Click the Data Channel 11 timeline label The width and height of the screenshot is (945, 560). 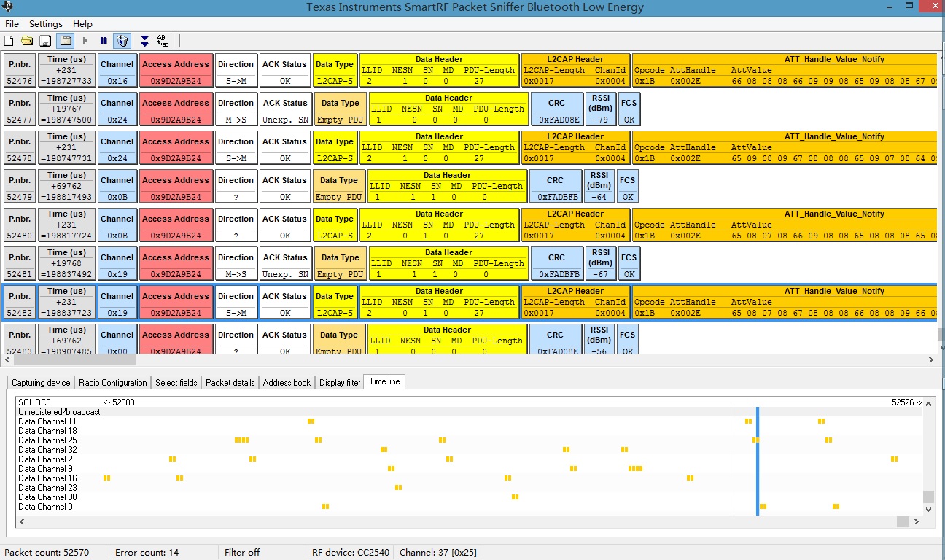pyautogui.click(x=47, y=421)
